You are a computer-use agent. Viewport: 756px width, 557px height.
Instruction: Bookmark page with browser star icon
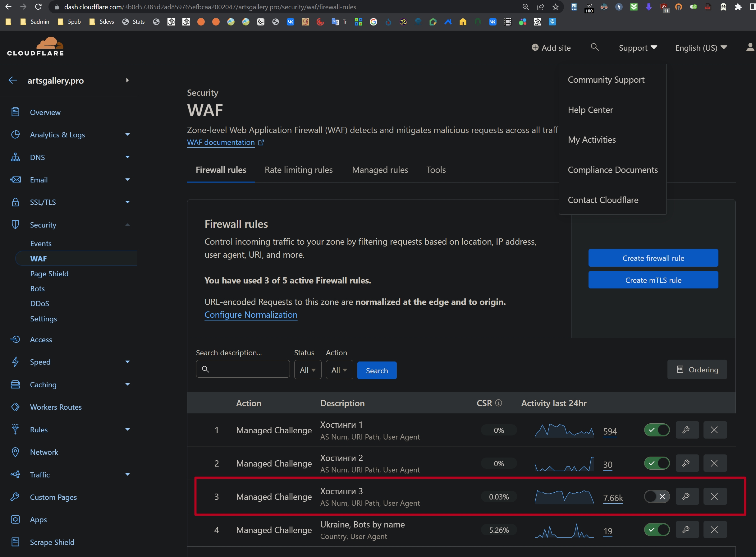pyautogui.click(x=556, y=7)
